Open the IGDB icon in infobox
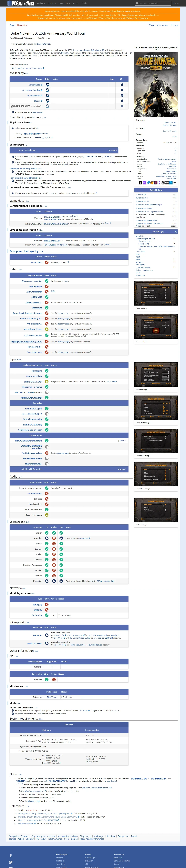The height and width of the screenshot is (868, 186). pyautogui.click(x=144, y=183)
